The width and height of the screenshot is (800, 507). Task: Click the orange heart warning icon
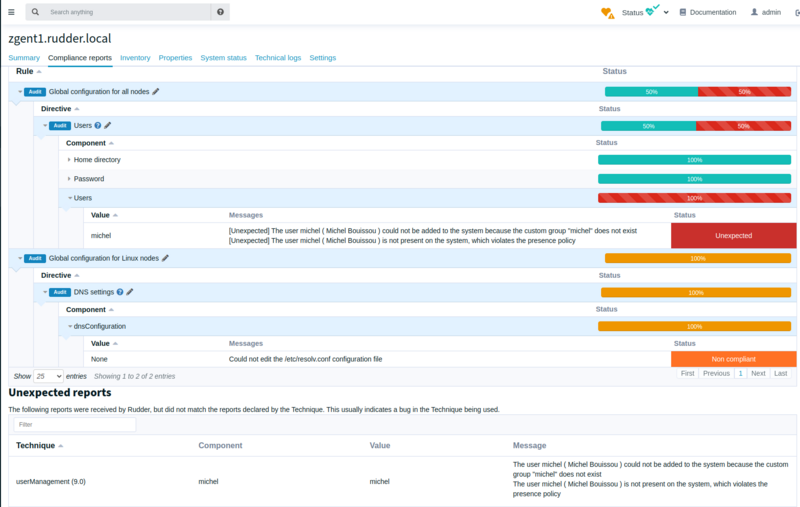tap(607, 13)
